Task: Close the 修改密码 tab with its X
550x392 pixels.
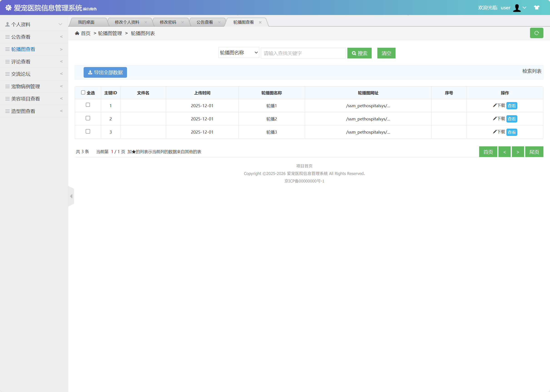Action: 182,22
